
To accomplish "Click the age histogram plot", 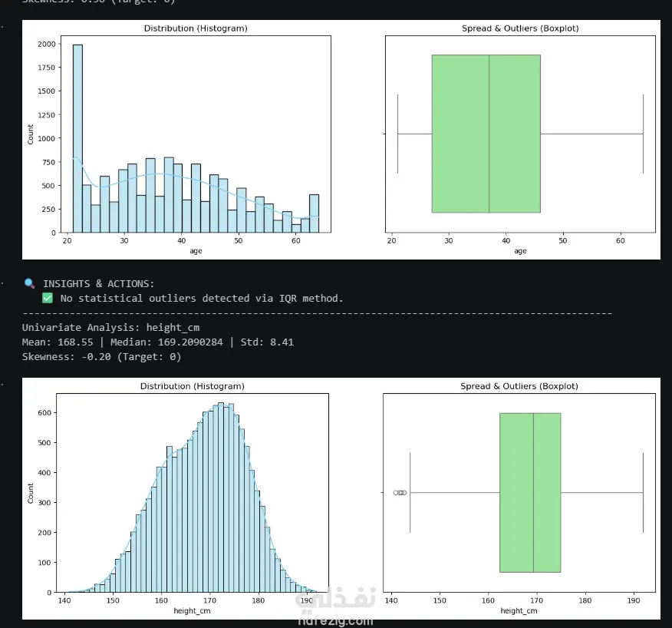I will click(x=196, y=134).
